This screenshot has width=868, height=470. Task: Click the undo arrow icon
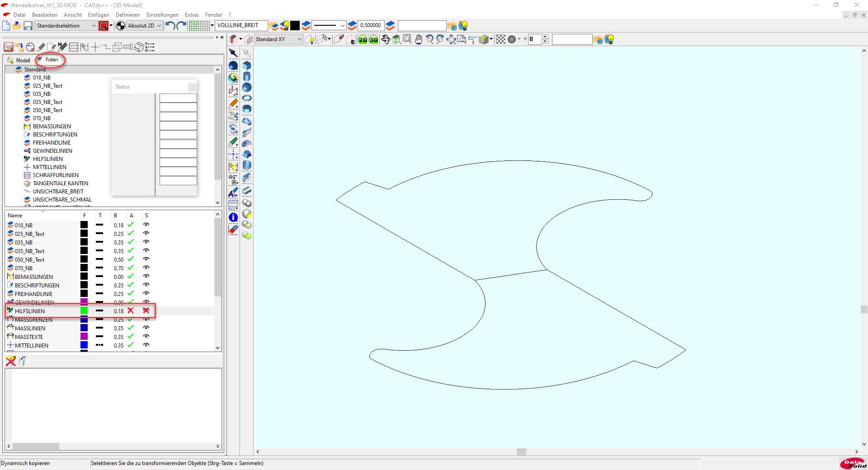point(170,26)
